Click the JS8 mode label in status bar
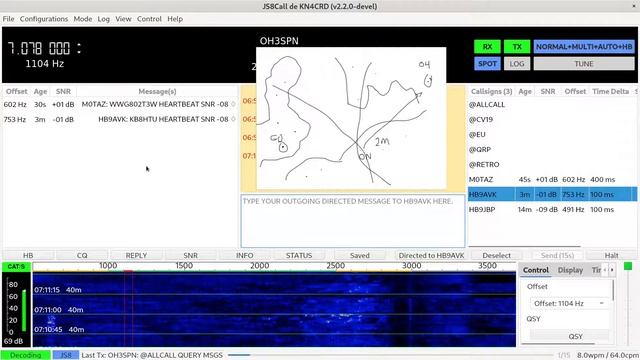This screenshot has width=640, height=360. (x=66, y=355)
